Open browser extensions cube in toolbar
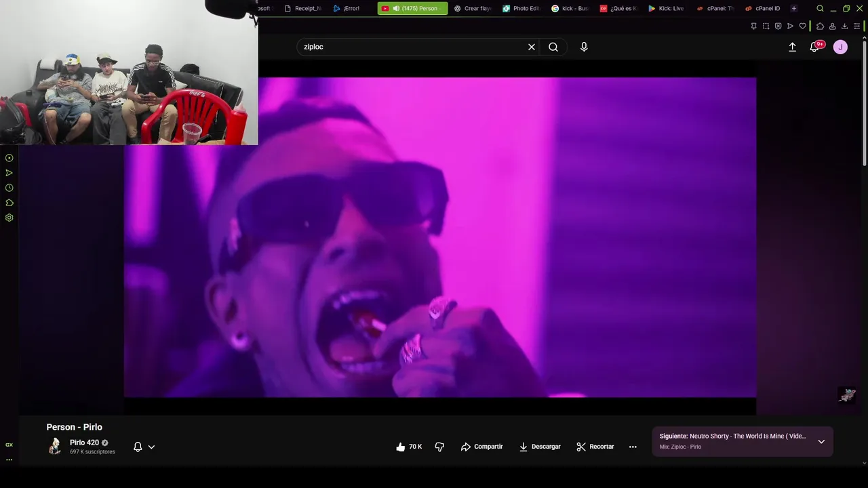This screenshot has height=488, width=868. click(820, 26)
